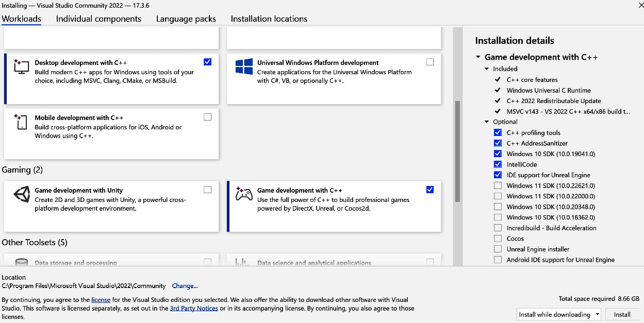The width and height of the screenshot is (644, 323).
Task: Check Android IDE support for Unreal Engine
Action: 498,260
